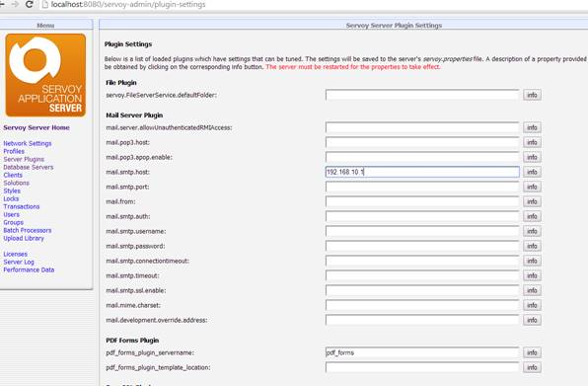Focus the FileServerService.defaultFolder field
Screen dimensions: 588x386
click(422, 95)
